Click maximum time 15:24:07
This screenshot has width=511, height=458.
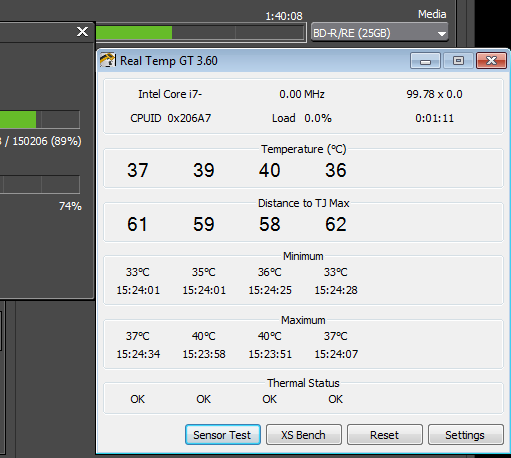[336, 354]
